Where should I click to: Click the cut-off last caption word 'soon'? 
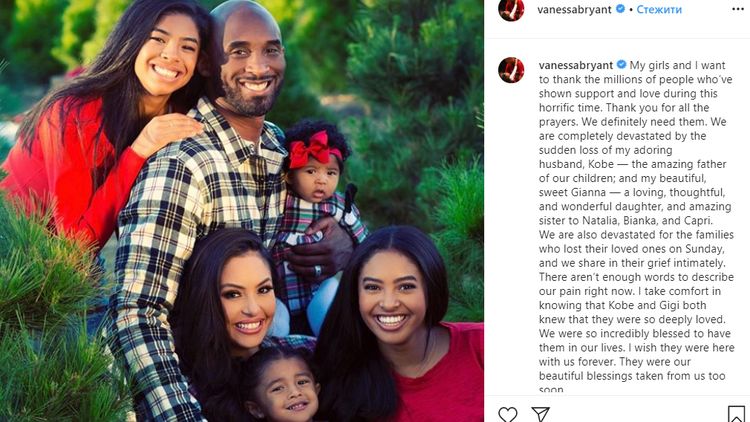pos(551,389)
